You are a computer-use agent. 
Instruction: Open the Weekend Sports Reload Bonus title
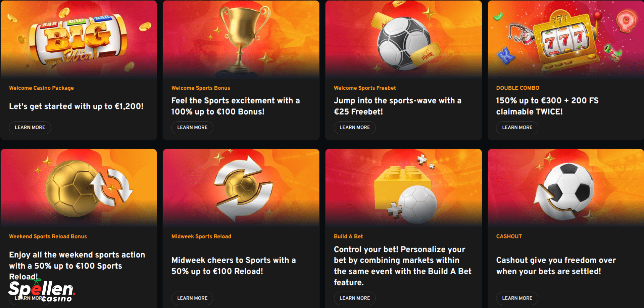48,236
